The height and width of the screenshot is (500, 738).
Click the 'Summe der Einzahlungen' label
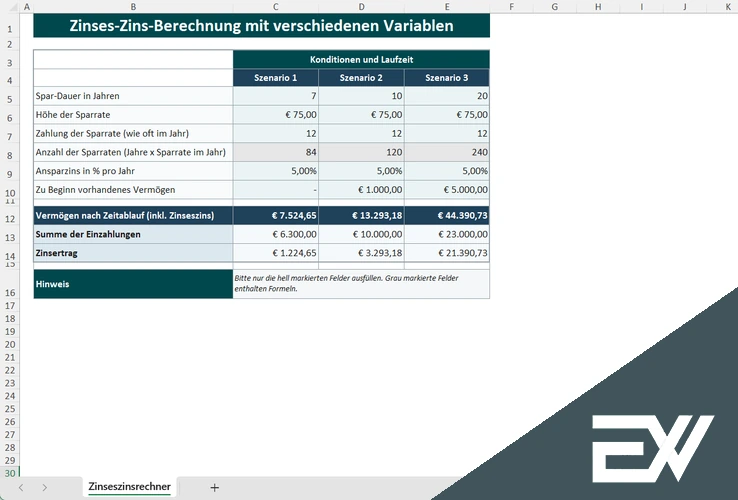pos(88,234)
